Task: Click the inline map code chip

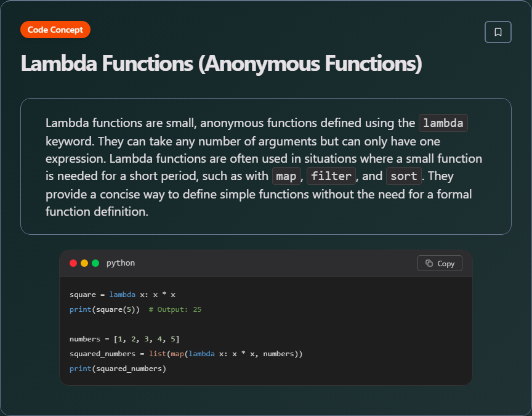Action: (286, 176)
